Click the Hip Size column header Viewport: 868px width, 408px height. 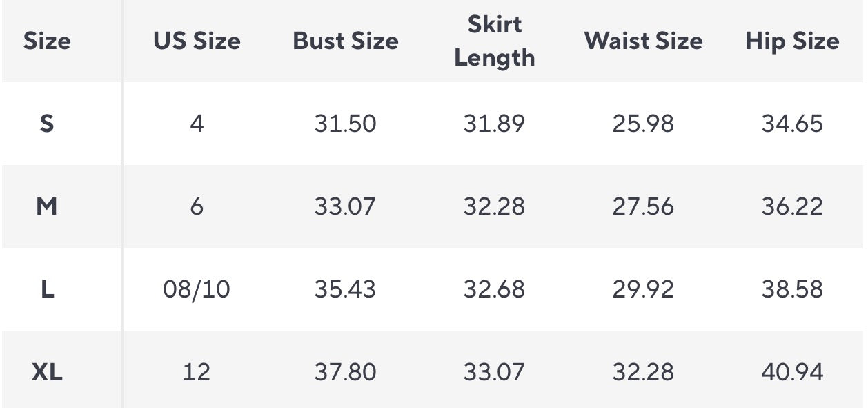pyautogui.click(x=792, y=41)
